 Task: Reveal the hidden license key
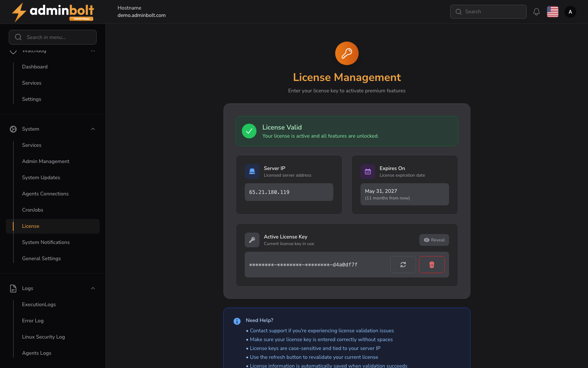click(434, 240)
